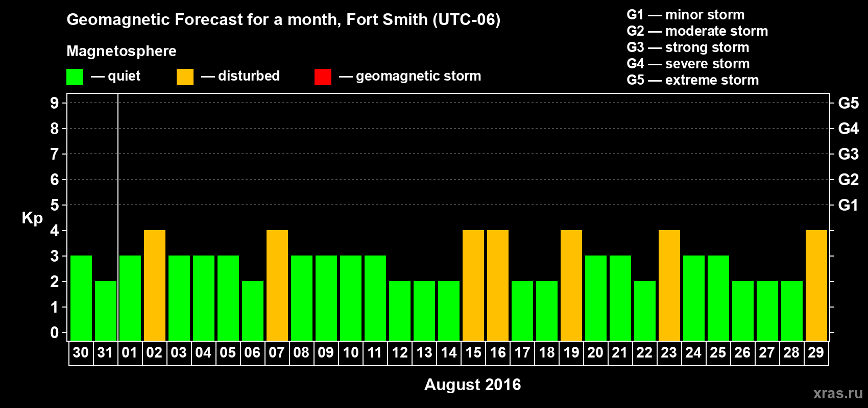The height and width of the screenshot is (408, 868).
Task: Click the '— disturbed' legend text
Action: pyautogui.click(x=240, y=76)
